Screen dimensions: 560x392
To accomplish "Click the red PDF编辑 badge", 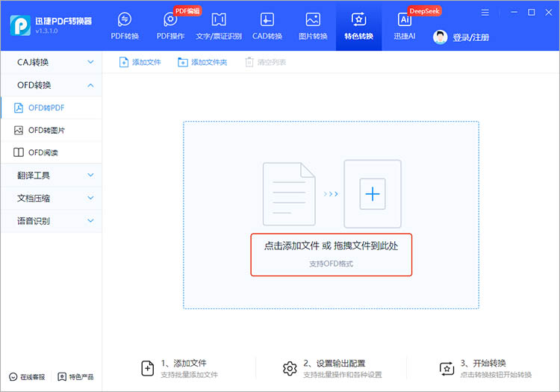I will (x=187, y=11).
